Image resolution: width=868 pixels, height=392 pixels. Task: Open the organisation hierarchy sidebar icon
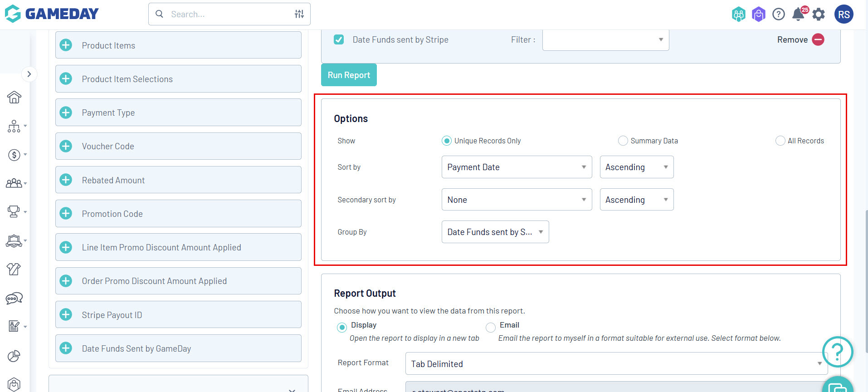(14, 126)
